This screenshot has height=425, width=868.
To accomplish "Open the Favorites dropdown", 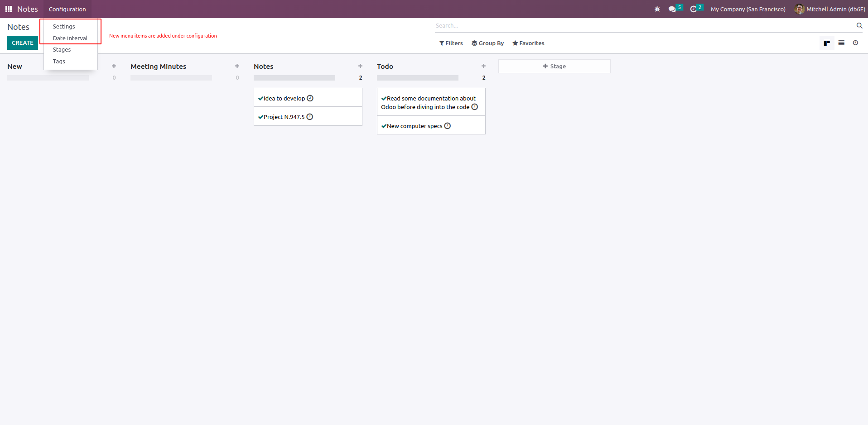I will coord(528,43).
